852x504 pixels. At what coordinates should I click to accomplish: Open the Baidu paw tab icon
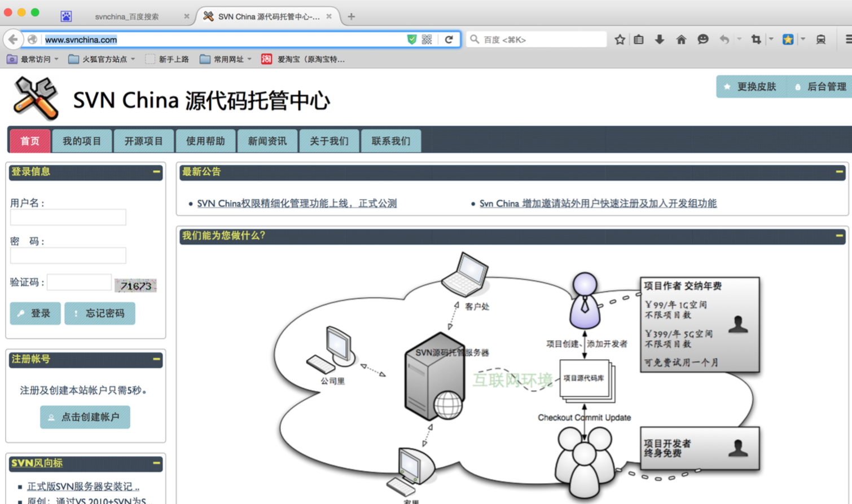point(66,16)
